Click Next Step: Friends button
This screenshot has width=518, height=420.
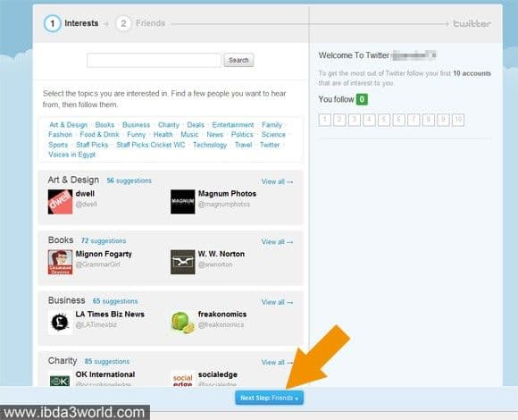269,398
